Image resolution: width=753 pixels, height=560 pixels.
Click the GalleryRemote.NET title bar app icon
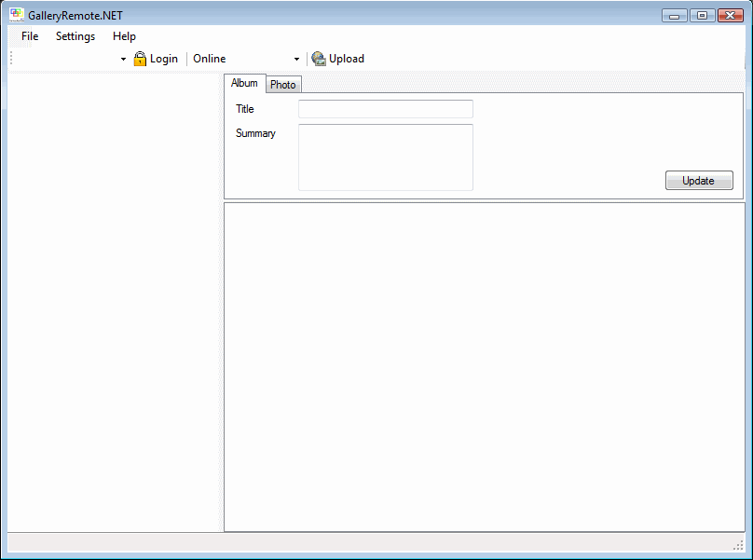pyautogui.click(x=17, y=15)
